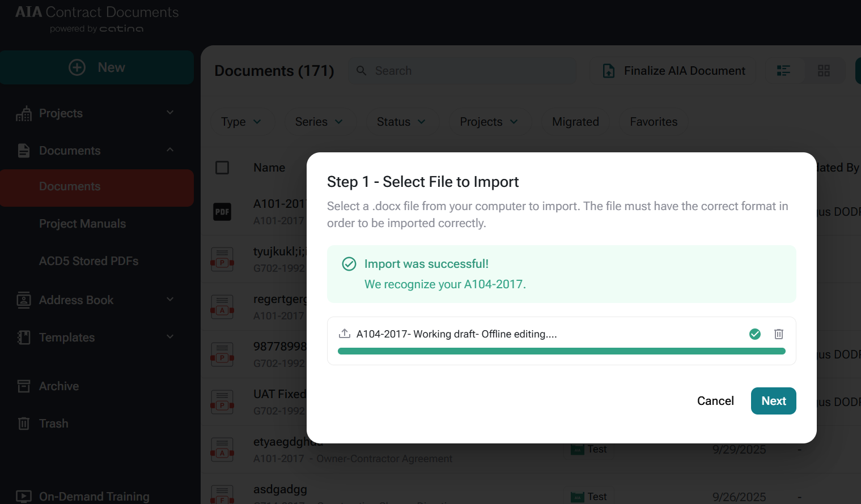Viewport: 861px width, 504px height.
Task: Click Next to continue import
Action: point(773,401)
